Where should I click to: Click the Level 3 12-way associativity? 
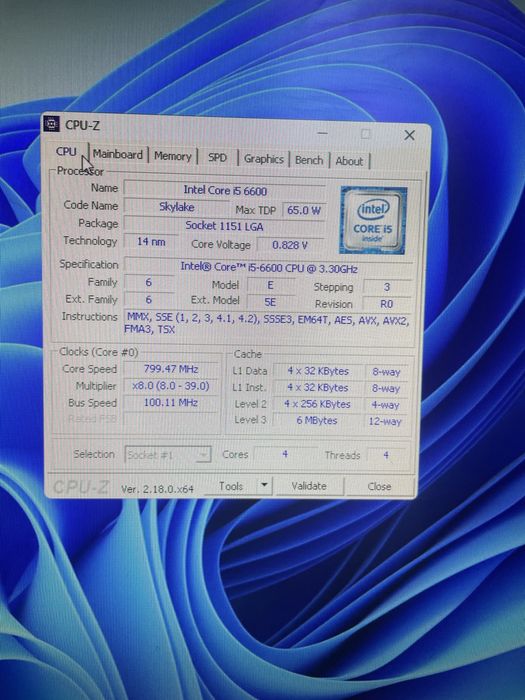(385, 421)
